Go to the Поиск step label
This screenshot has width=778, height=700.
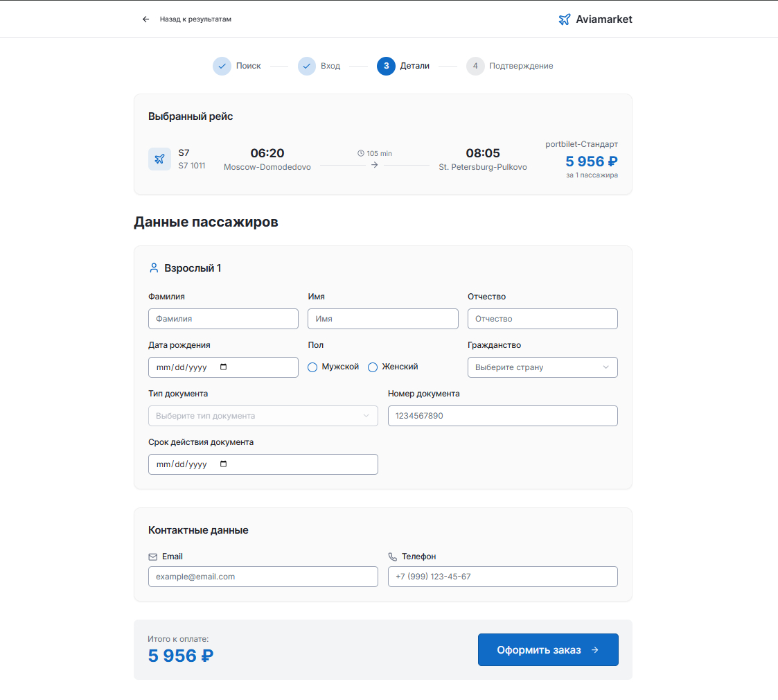tap(248, 66)
